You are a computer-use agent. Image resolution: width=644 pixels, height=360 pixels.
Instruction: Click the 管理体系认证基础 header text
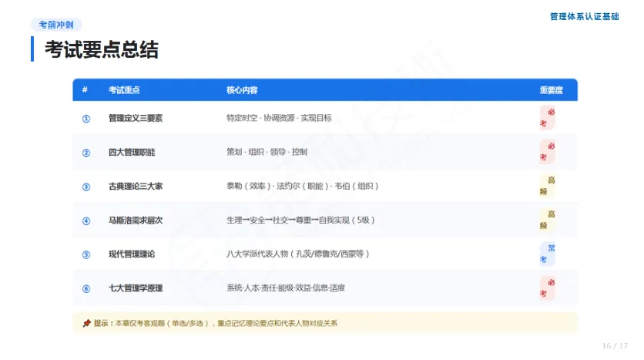click(x=584, y=16)
